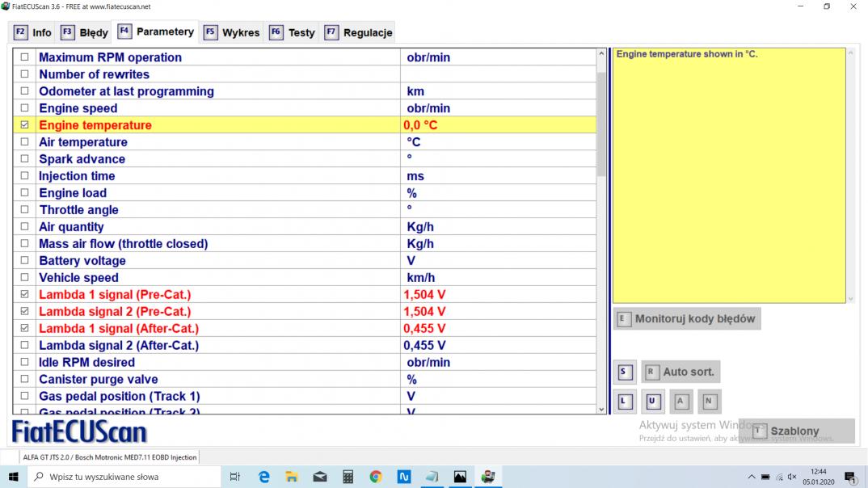Select the Engine load parameter name
This screenshot has width=868, height=488.
73,193
